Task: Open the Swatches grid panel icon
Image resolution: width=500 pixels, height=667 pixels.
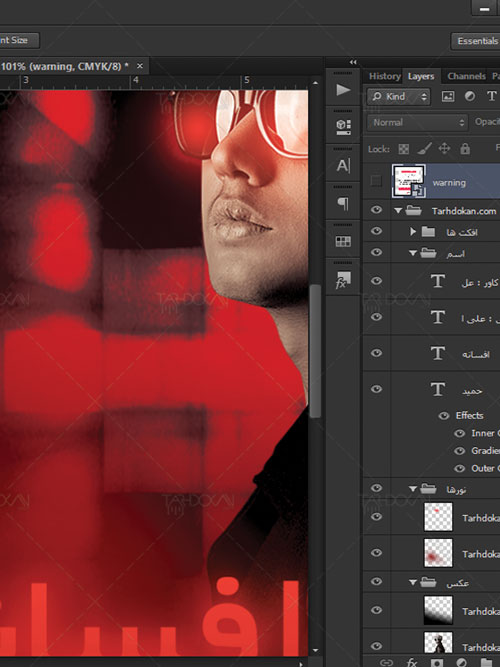Action: click(x=343, y=242)
